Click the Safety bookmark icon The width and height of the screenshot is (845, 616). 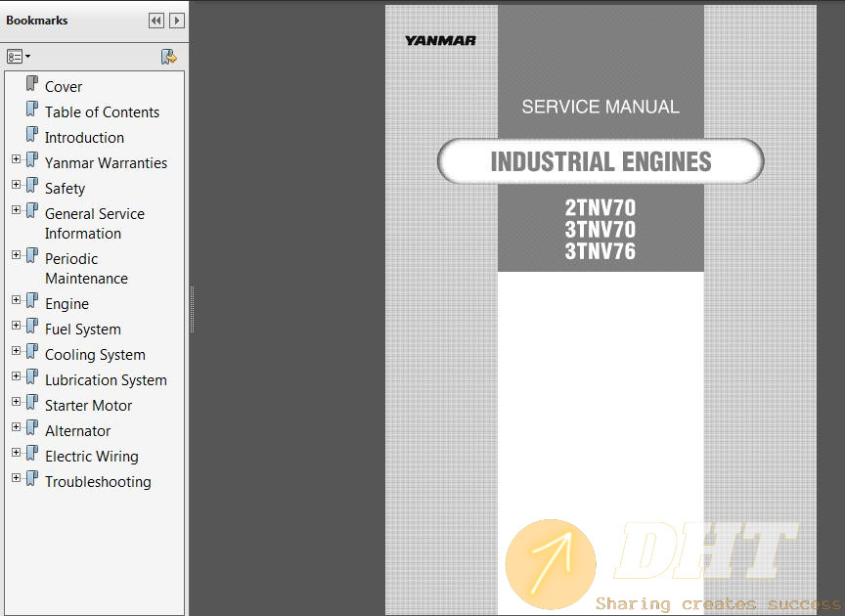[x=32, y=185]
